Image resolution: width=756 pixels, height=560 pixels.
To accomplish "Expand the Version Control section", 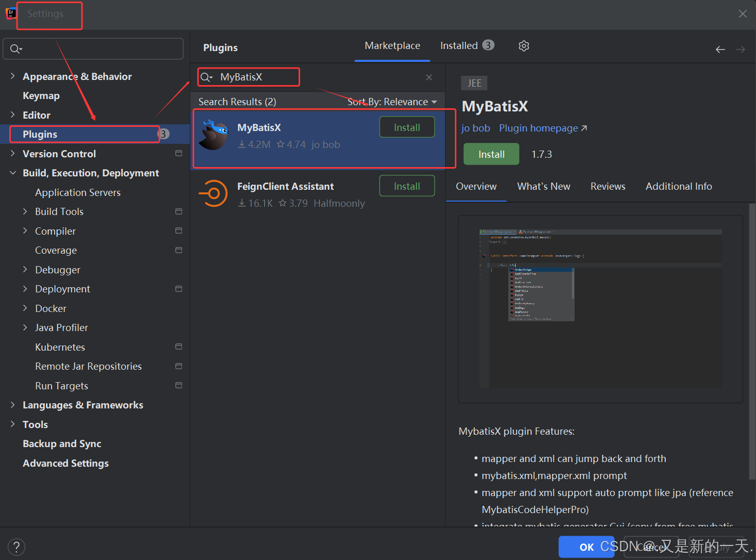I will point(12,154).
